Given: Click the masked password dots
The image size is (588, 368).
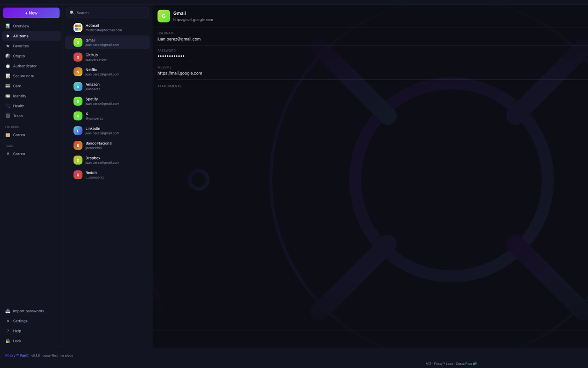Looking at the screenshot, I should pyautogui.click(x=171, y=56).
